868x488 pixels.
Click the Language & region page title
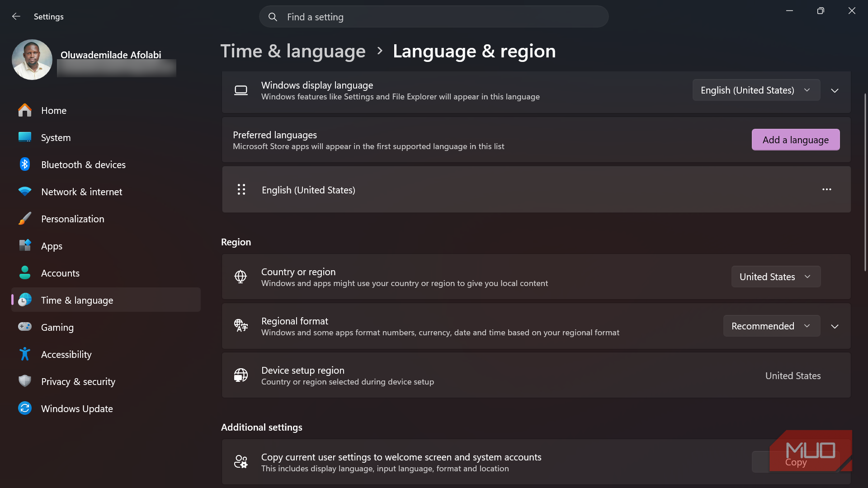pos(474,51)
